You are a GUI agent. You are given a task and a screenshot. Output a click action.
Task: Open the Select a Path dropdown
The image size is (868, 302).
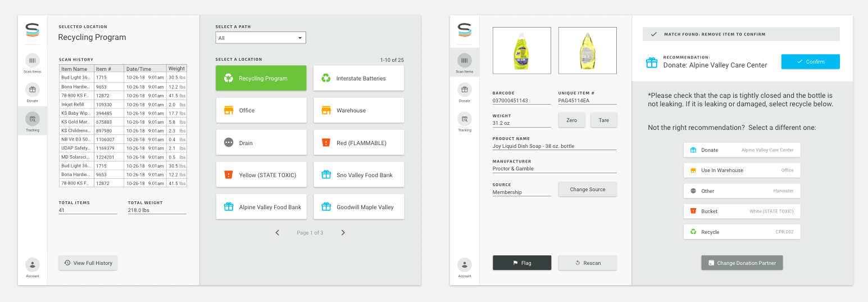tap(261, 38)
